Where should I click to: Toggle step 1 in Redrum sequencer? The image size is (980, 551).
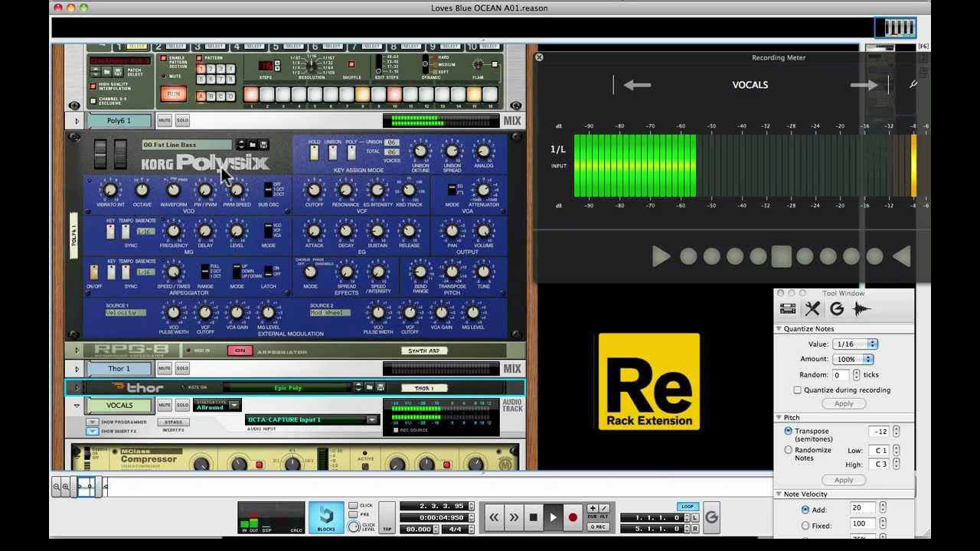250,95
